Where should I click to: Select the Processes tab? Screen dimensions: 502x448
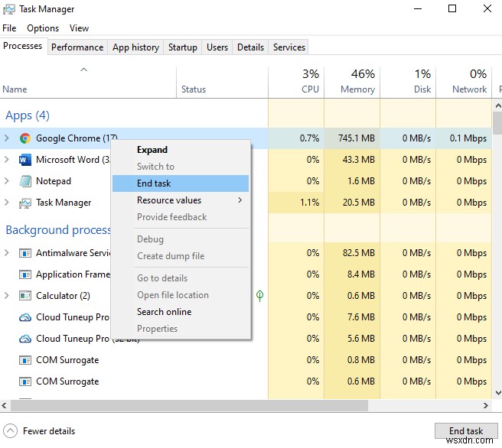(23, 46)
